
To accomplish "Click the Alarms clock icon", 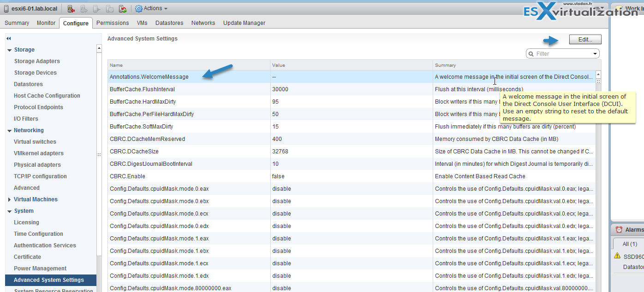I will point(619,230).
